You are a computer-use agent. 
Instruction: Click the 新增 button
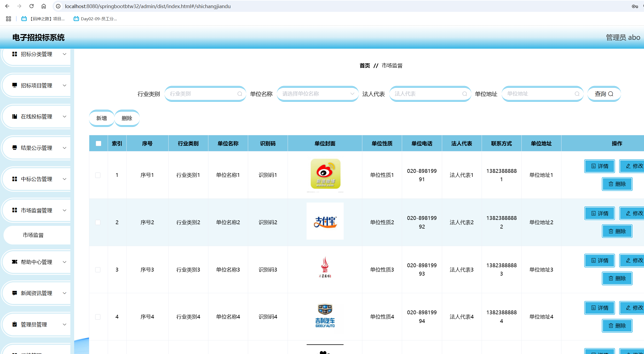coord(102,118)
